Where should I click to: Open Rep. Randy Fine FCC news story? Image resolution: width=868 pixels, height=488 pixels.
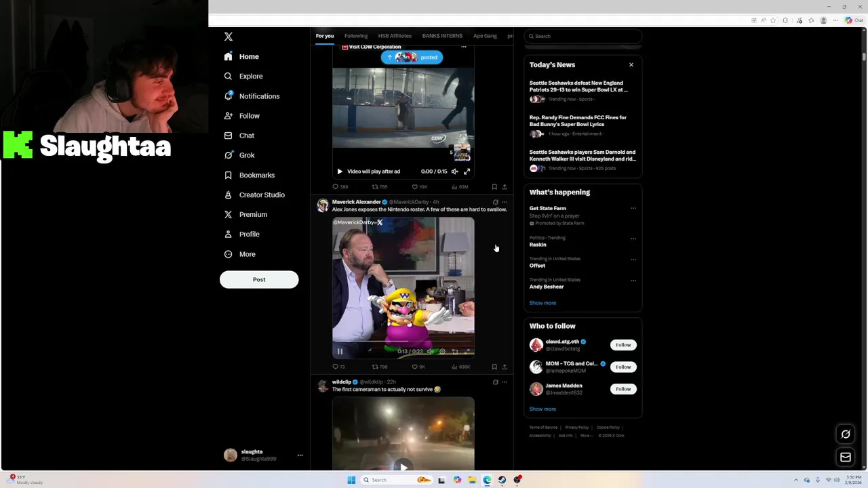point(578,121)
